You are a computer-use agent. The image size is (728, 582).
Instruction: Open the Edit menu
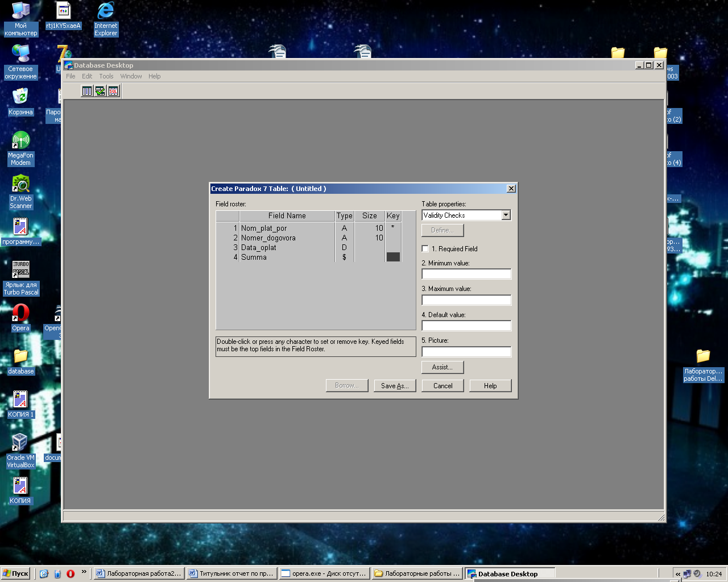[x=87, y=76]
